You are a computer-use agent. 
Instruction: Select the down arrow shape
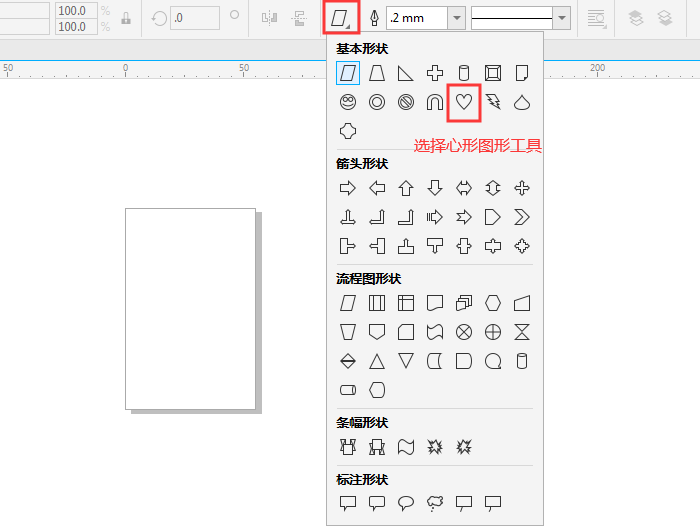click(435, 188)
